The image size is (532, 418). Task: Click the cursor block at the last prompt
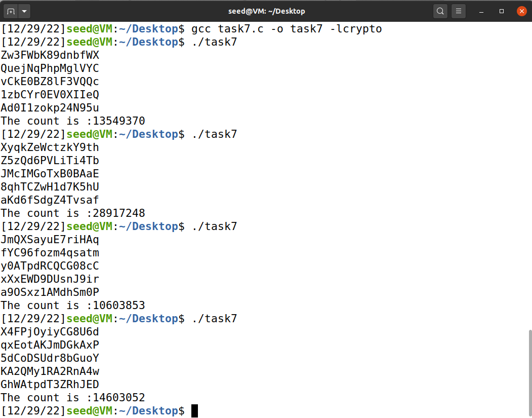click(195, 411)
